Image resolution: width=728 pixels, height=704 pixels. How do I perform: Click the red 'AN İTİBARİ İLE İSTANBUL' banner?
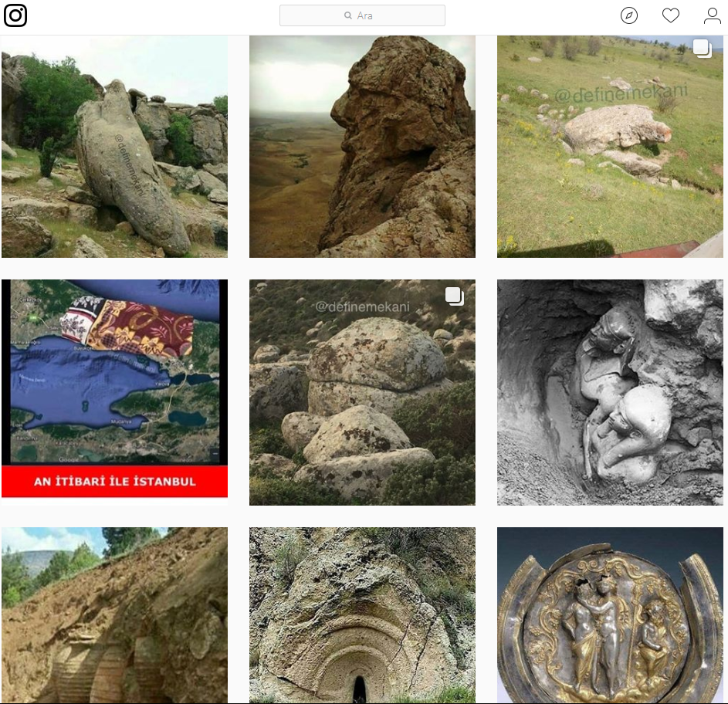(114, 482)
